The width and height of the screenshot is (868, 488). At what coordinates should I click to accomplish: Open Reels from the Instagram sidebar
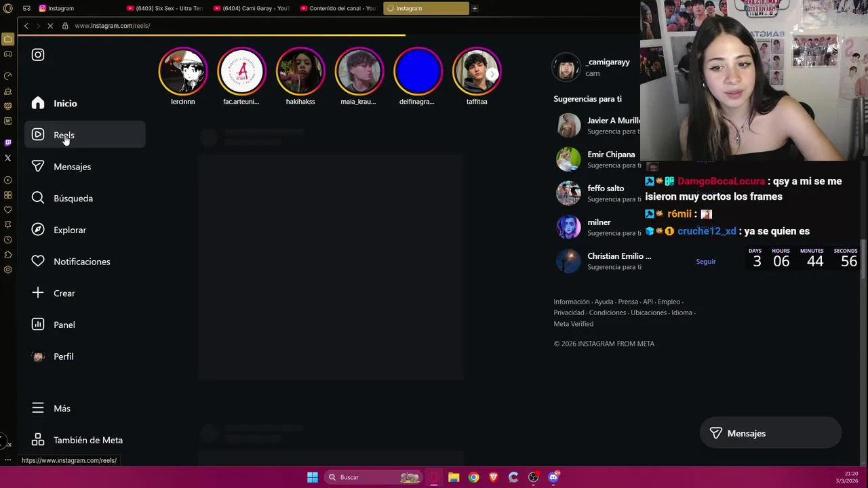click(85, 135)
